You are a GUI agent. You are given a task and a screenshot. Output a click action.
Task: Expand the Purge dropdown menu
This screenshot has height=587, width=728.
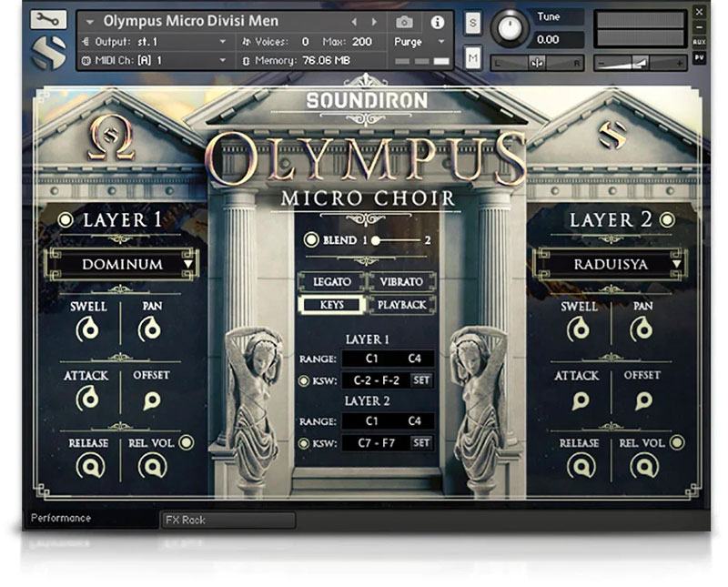pyautogui.click(x=420, y=42)
